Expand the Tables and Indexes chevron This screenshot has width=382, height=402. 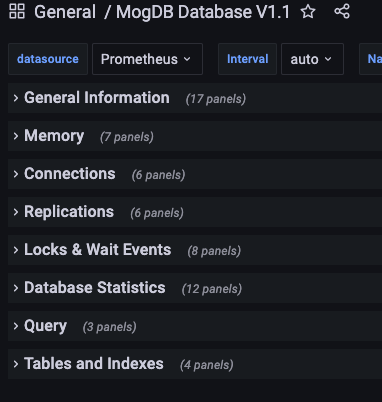(16, 364)
